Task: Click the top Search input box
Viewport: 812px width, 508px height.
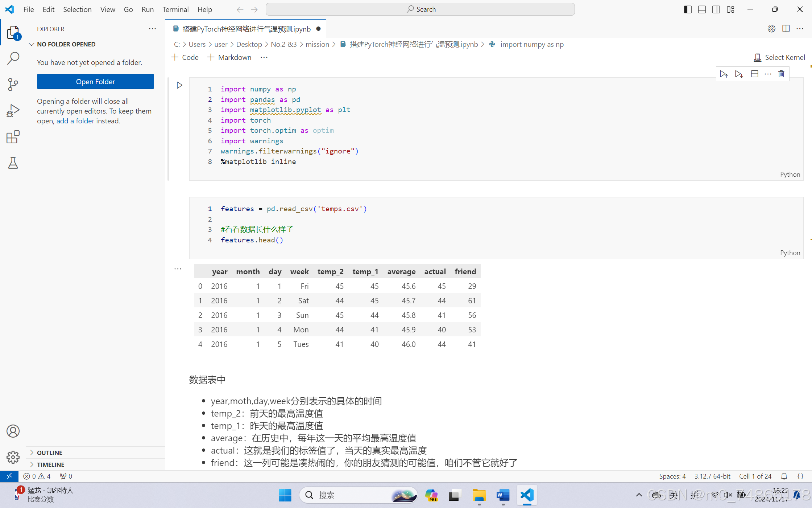Action: pyautogui.click(x=420, y=9)
